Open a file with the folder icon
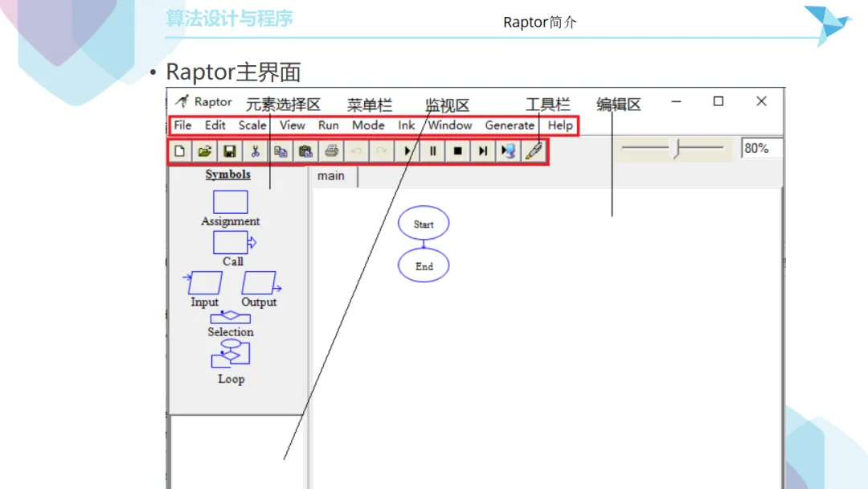868x489 pixels. click(x=205, y=151)
